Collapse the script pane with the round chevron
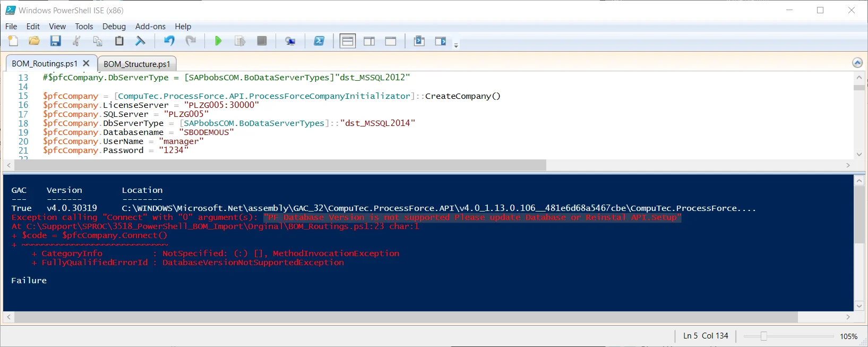The width and height of the screenshot is (868, 347). pos(857,63)
